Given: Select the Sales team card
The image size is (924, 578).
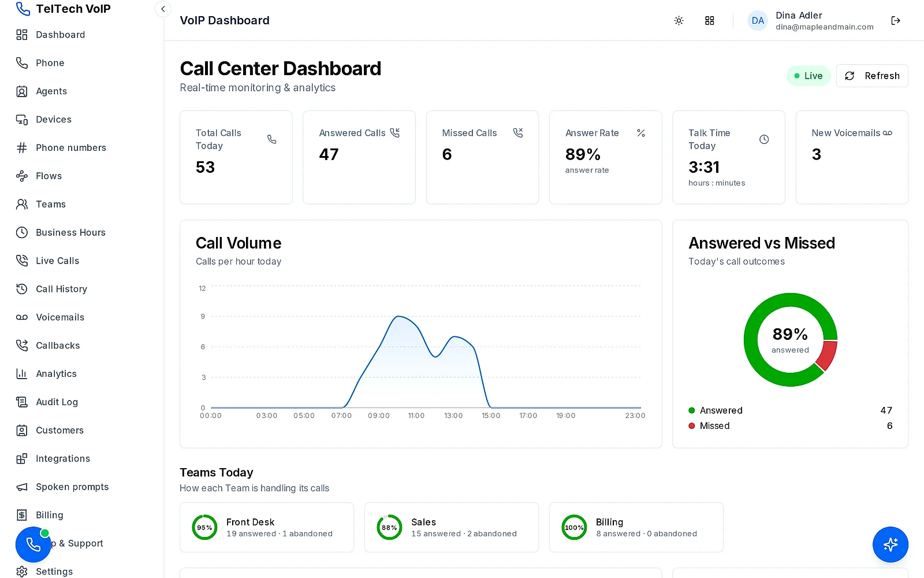Looking at the screenshot, I should click(452, 528).
